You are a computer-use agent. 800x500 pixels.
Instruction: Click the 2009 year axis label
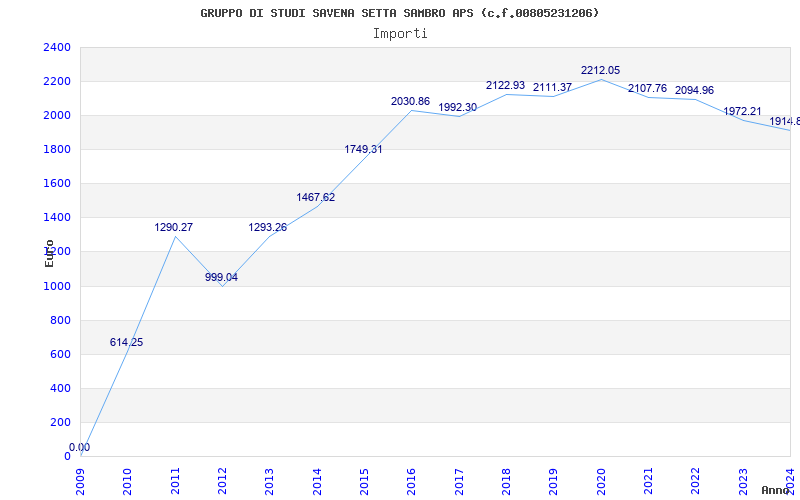click(x=80, y=482)
